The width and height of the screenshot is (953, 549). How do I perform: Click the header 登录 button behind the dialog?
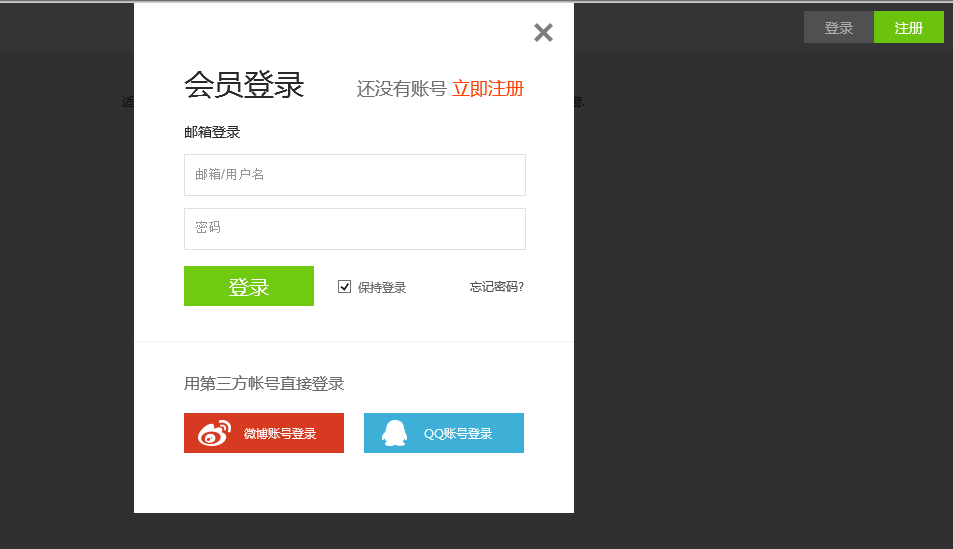click(x=839, y=27)
